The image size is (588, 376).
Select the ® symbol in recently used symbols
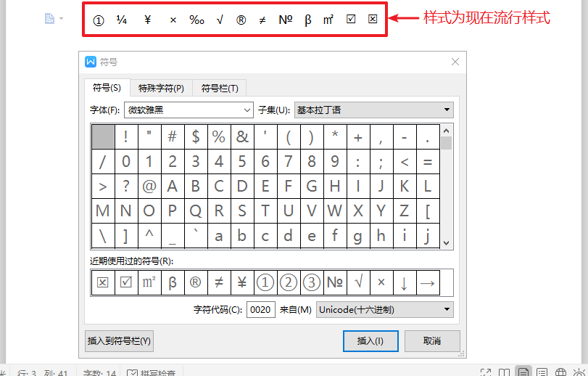click(195, 283)
